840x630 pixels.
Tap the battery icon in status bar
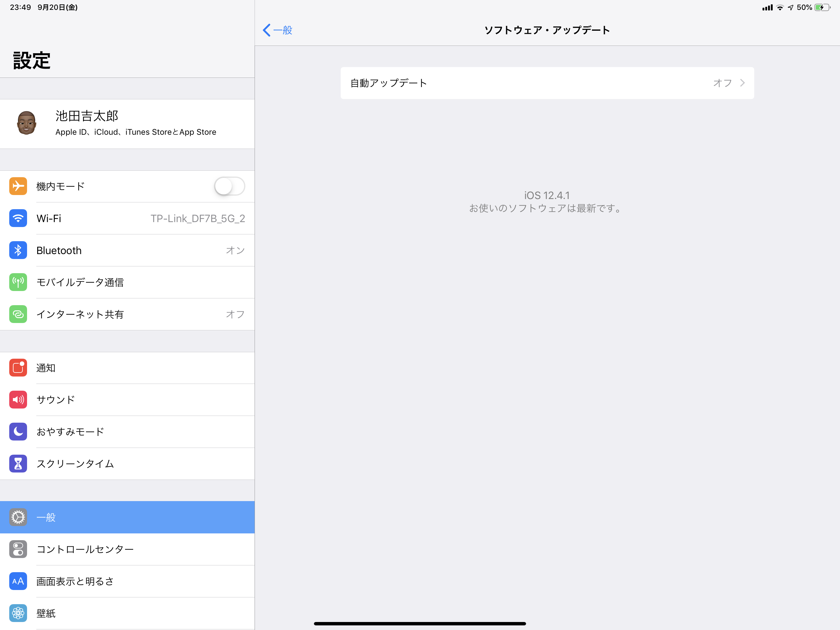pos(822,8)
